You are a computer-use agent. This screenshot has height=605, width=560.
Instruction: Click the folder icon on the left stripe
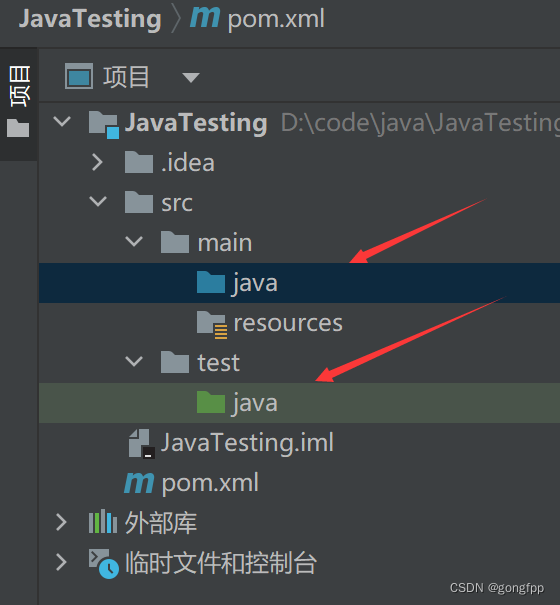18,128
